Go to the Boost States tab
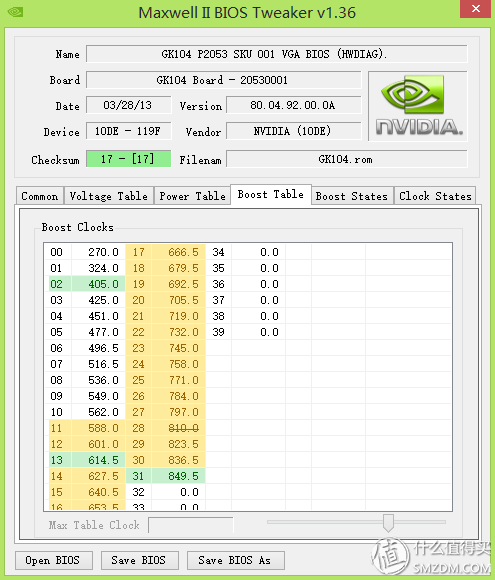Screen dimensions: 495x580 click(x=351, y=196)
